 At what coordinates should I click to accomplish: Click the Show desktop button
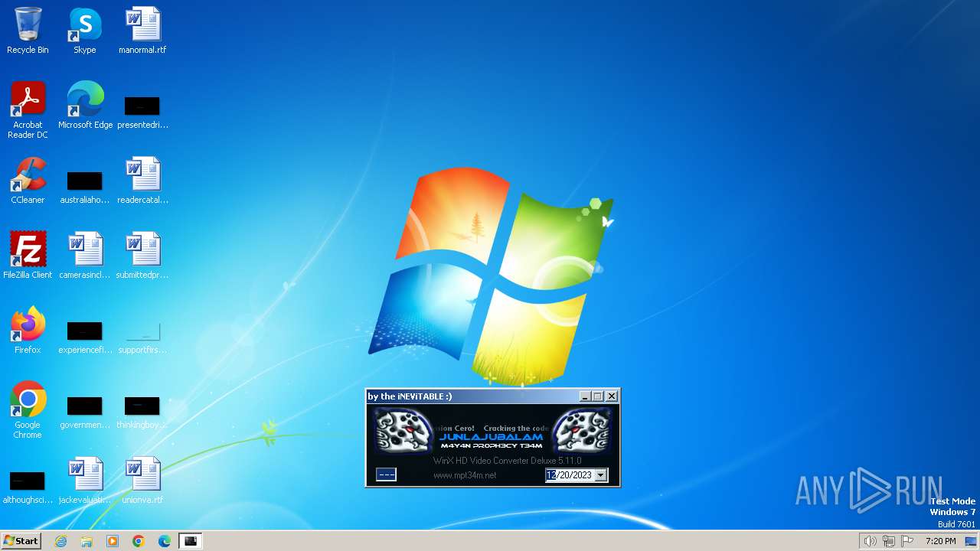(971, 541)
